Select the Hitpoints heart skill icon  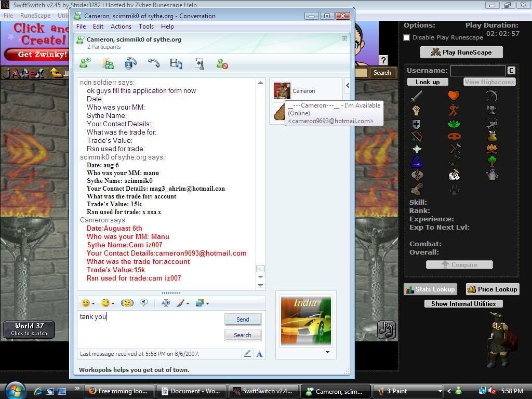pos(454,96)
